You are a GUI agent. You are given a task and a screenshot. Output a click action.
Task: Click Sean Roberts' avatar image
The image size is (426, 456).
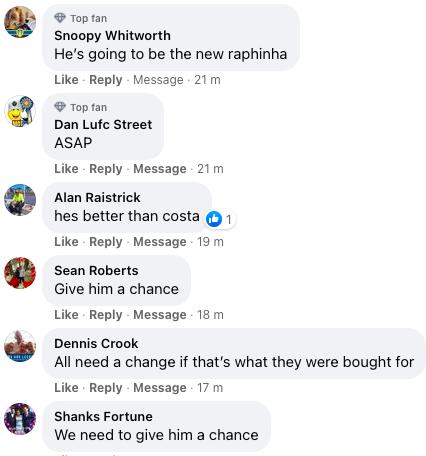pyautogui.click(x=20, y=273)
